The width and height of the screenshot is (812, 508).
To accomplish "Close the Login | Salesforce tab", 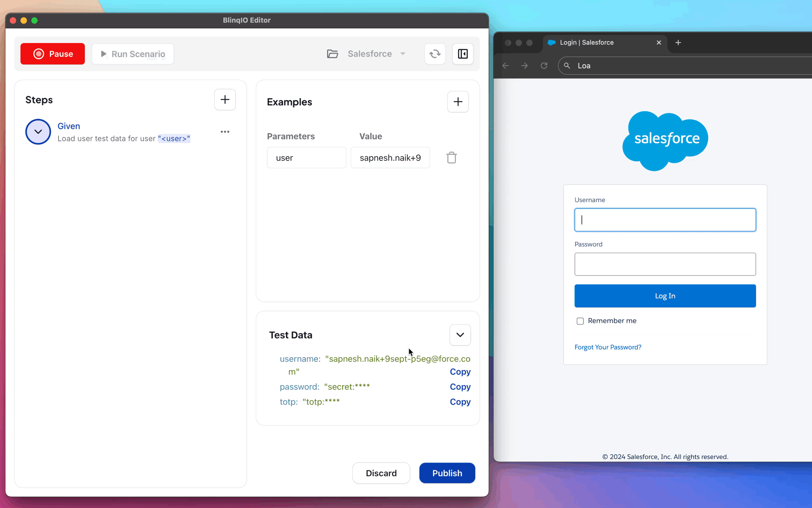I will tap(659, 42).
